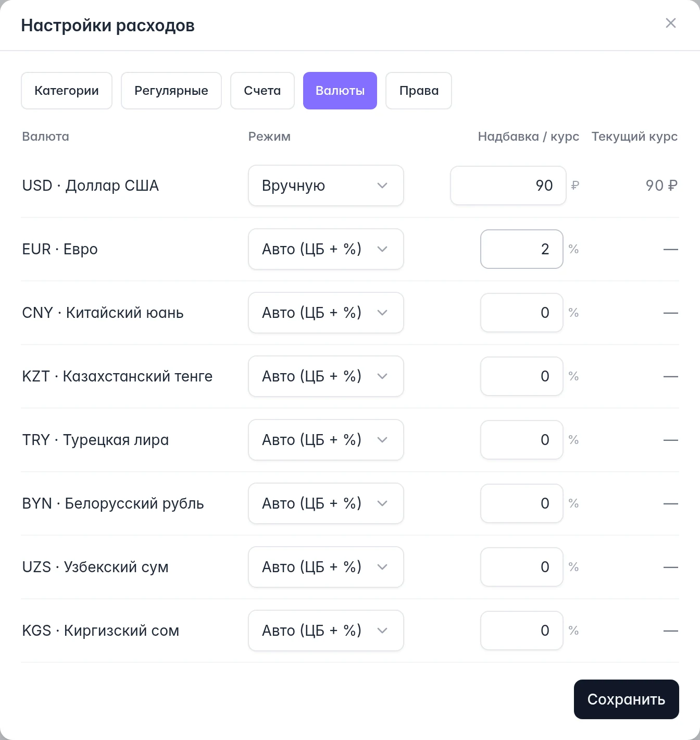Click the BYN markup percent field
Image resolution: width=700 pixels, height=740 pixels.
click(522, 503)
